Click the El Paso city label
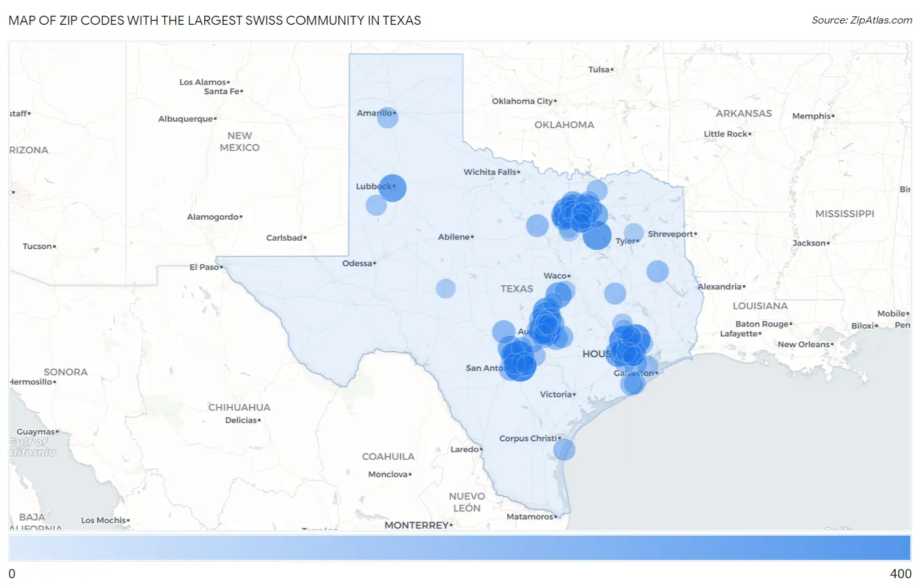The height and width of the screenshot is (588, 920). pyautogui.click(x=205, y=267)
